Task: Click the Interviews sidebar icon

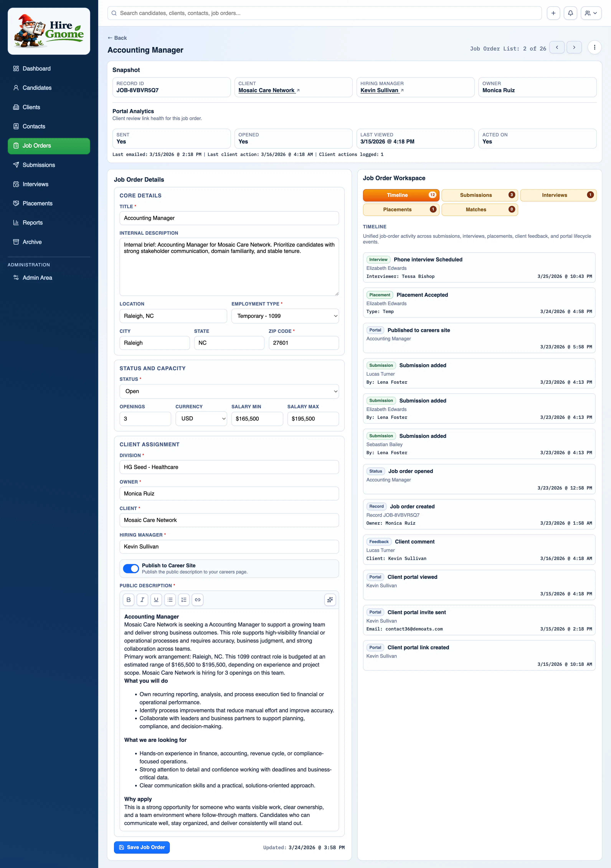Action: click(x=16, y=184)
